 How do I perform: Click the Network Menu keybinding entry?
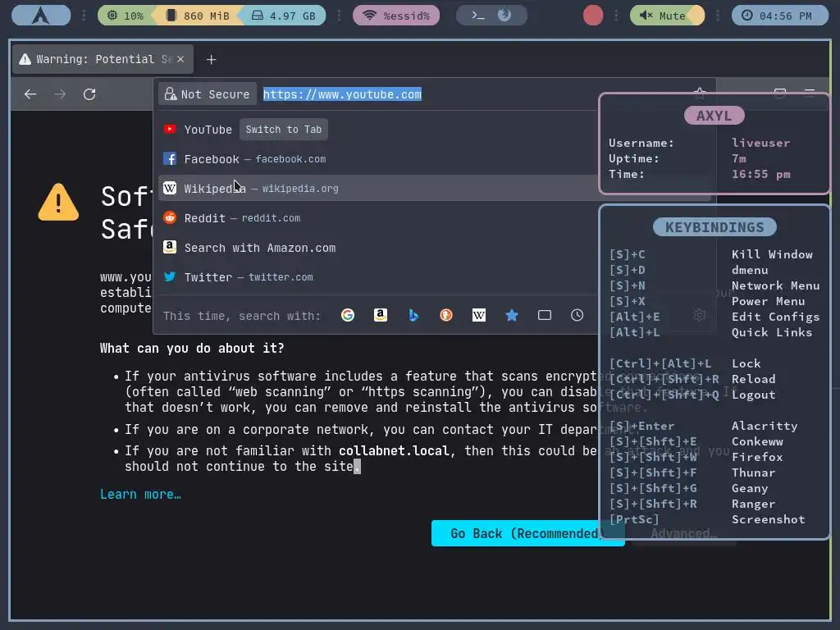click(776, 285)
